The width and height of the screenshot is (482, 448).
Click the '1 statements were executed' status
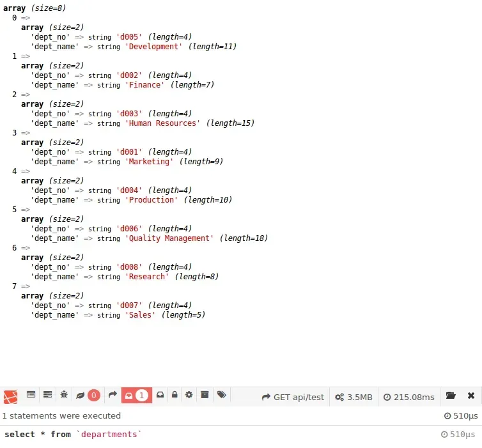pos(61,416)
